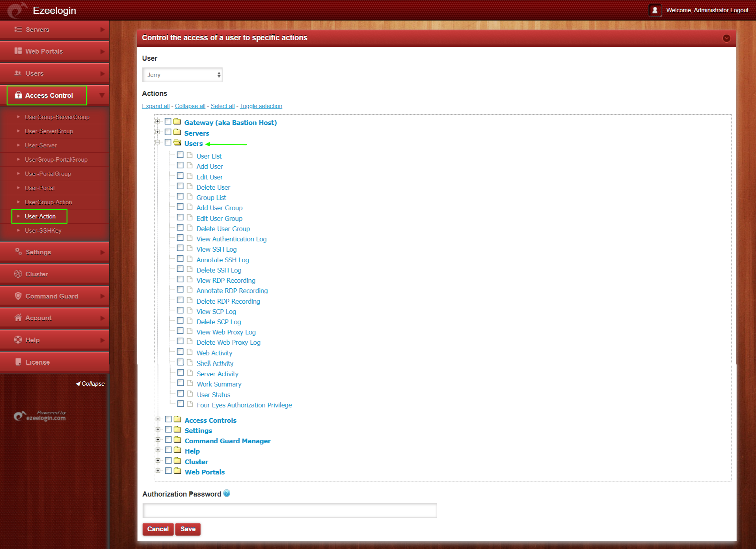Open the User dropdown showing Jerry

(182, 75)
